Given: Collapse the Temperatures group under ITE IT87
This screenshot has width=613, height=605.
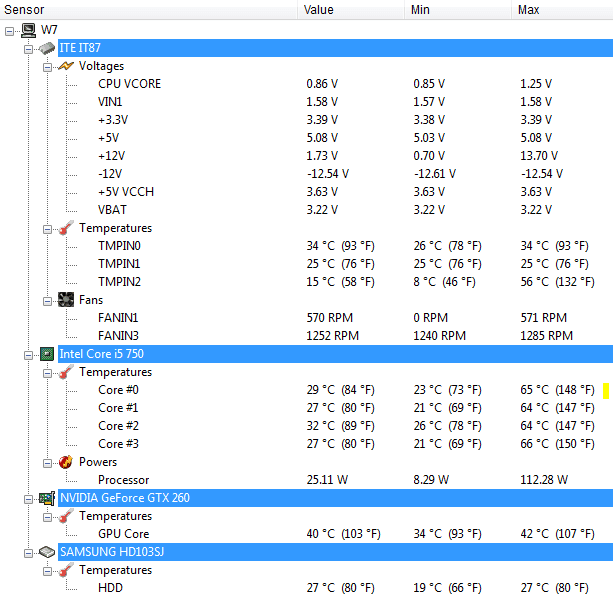Looking at the screenshot, I should (x=47, y=229).
